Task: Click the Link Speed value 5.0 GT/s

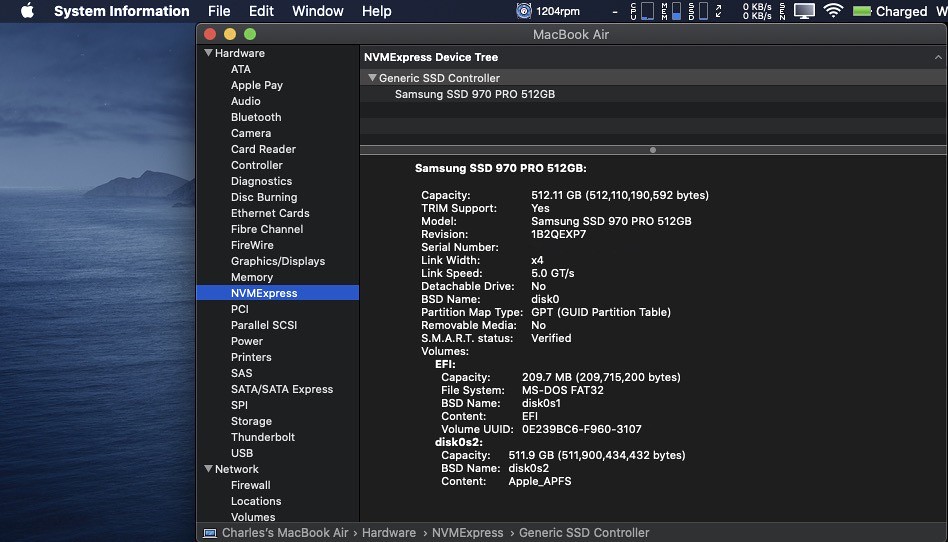Action: point(553,273)
